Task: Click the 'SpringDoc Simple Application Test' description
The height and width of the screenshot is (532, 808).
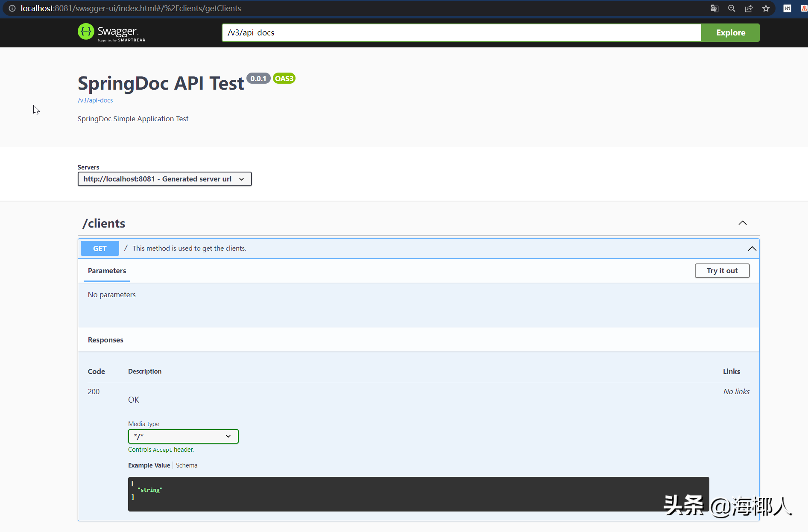Action: pyautogui.click(x=133, y=119)
